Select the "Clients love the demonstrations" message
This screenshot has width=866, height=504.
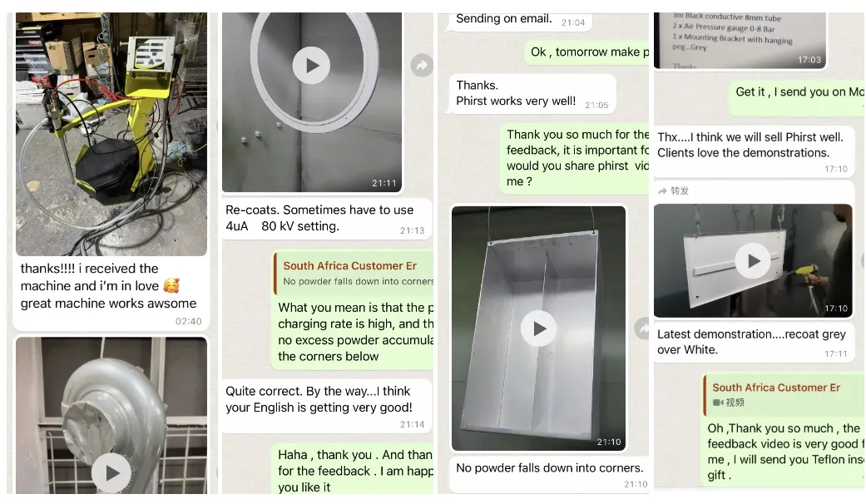(751, 146)
